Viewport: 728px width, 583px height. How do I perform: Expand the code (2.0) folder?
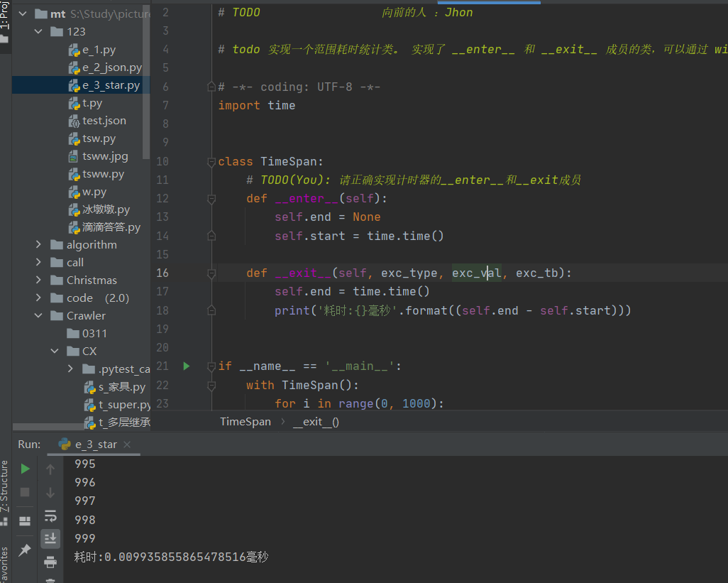coord(38,298)
